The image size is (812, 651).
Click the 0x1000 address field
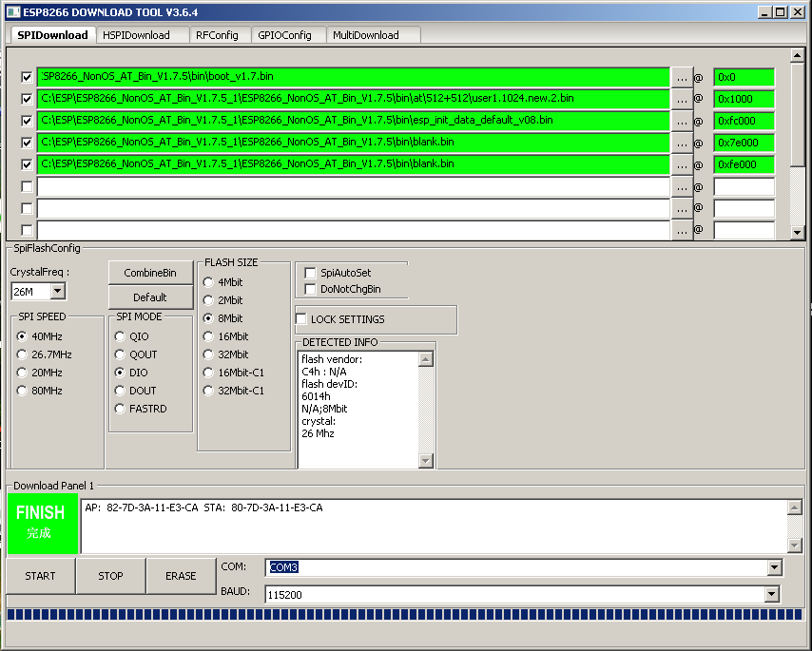tap(744, 99)
